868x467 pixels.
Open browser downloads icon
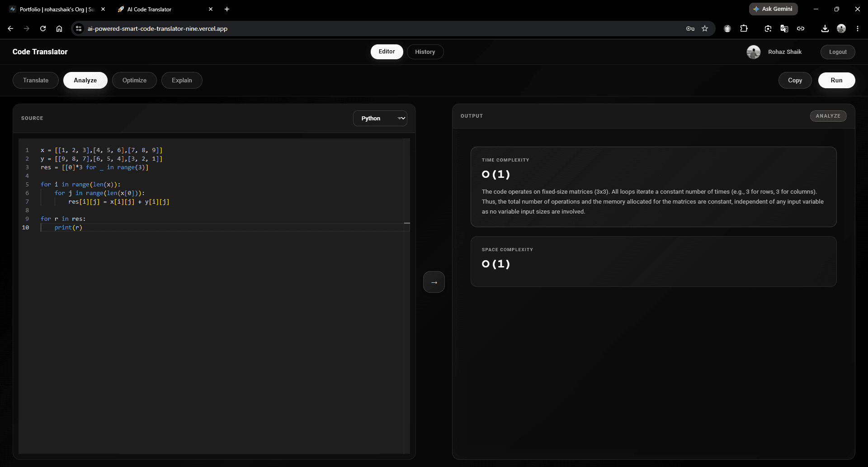coord(825,29)
